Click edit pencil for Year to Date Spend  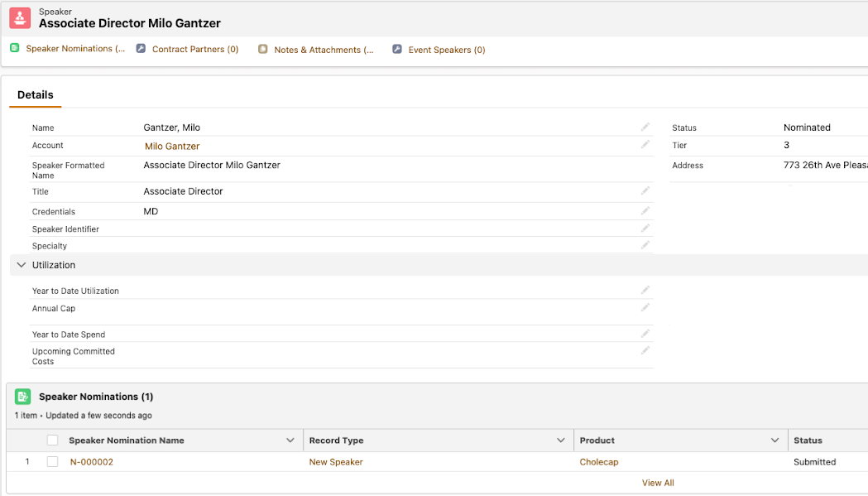pos(645,334)
